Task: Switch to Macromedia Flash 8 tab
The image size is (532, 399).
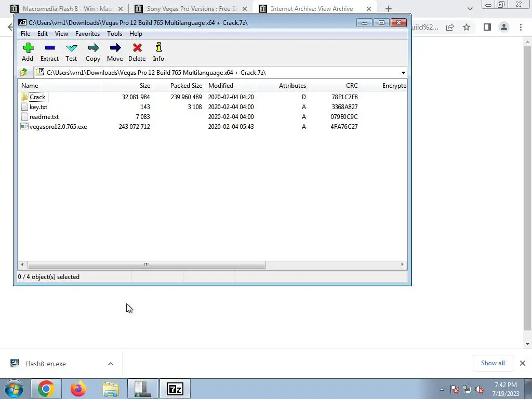Action: click(x=67, y=9)
